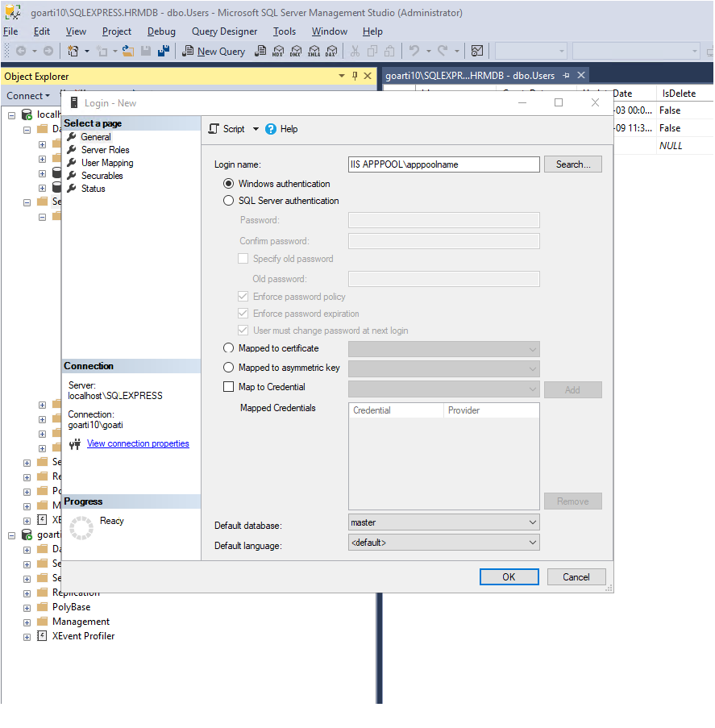Select the SQL Server authentication radio button

(x=228, y=201)
